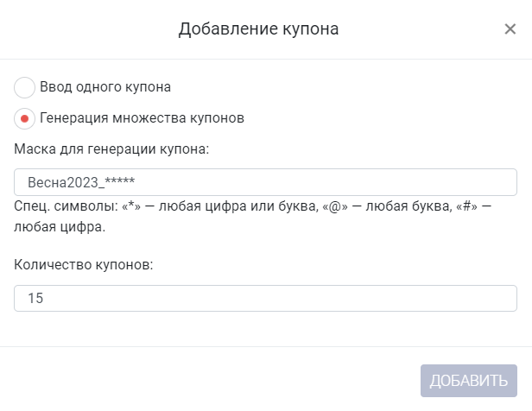Place cursor on value 15 in count field
Screen dimensions: 532x411
point(35,298)
